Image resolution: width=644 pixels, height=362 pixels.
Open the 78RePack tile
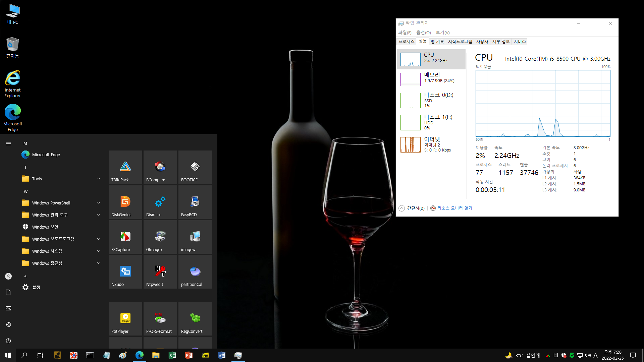point(125,167)
